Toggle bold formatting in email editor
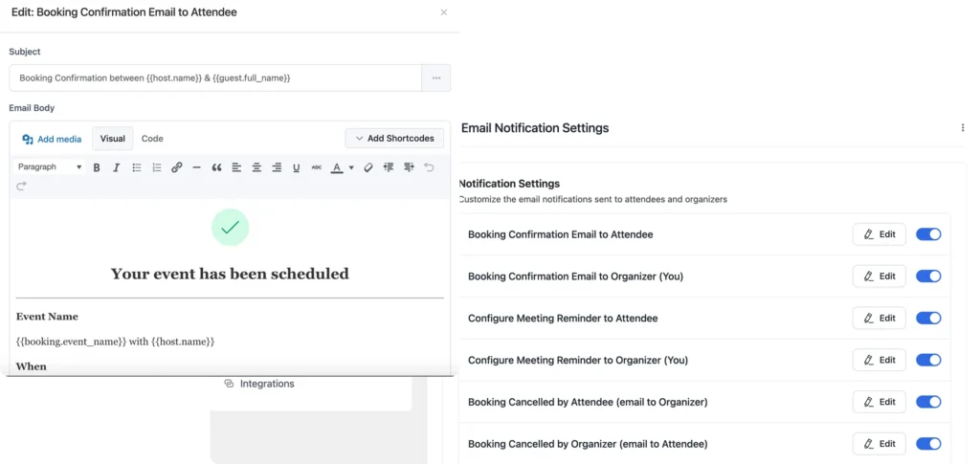980x464 pixels. [x=97, y=167]
